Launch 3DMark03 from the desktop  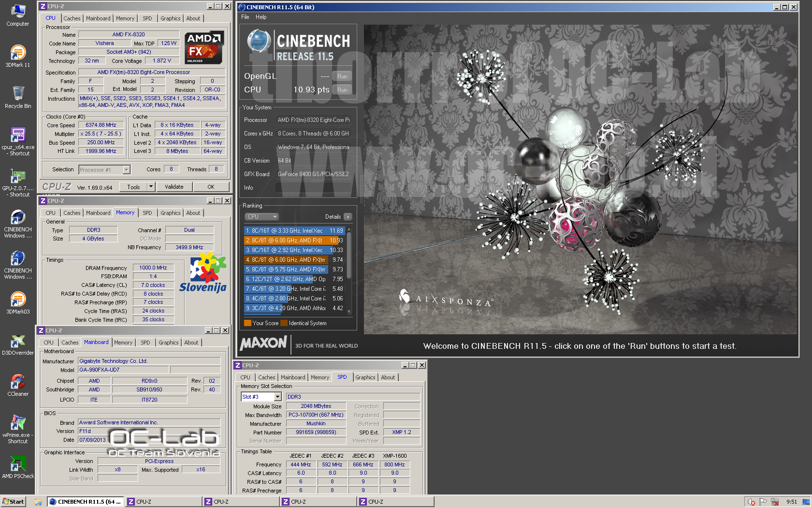18,300
